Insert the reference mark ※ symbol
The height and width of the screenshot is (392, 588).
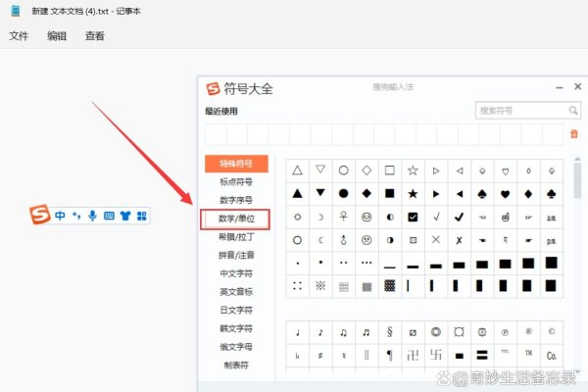coord(320,286)
